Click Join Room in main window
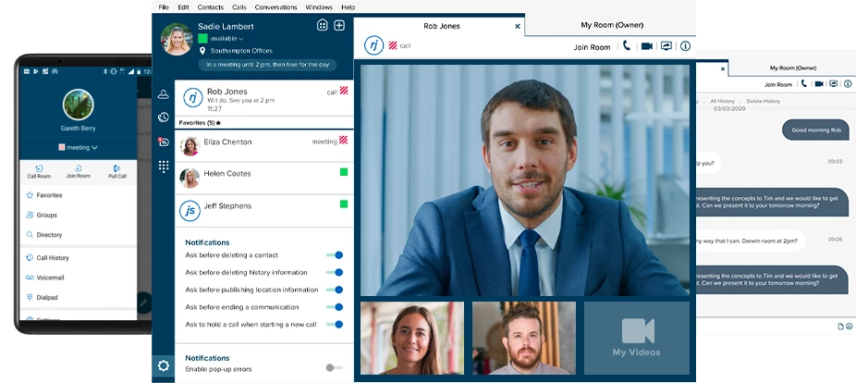Viewport: 868px width, 383px height. point(592,47)
